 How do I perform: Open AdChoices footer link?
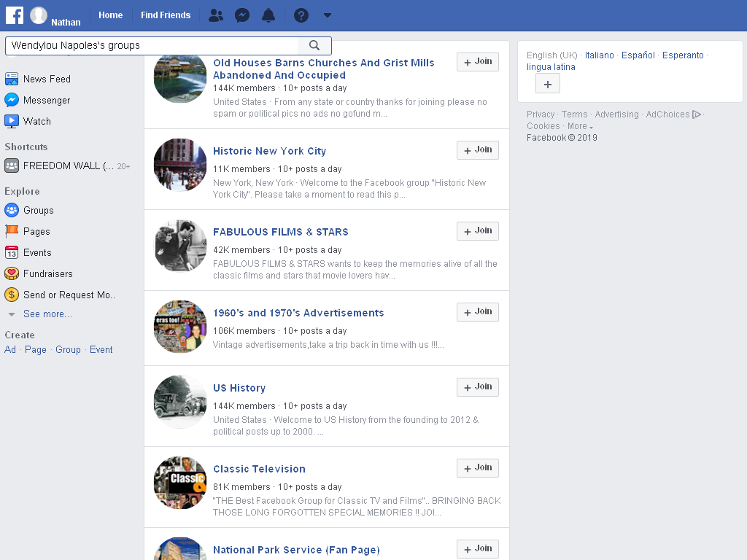(x=673, y=114)
